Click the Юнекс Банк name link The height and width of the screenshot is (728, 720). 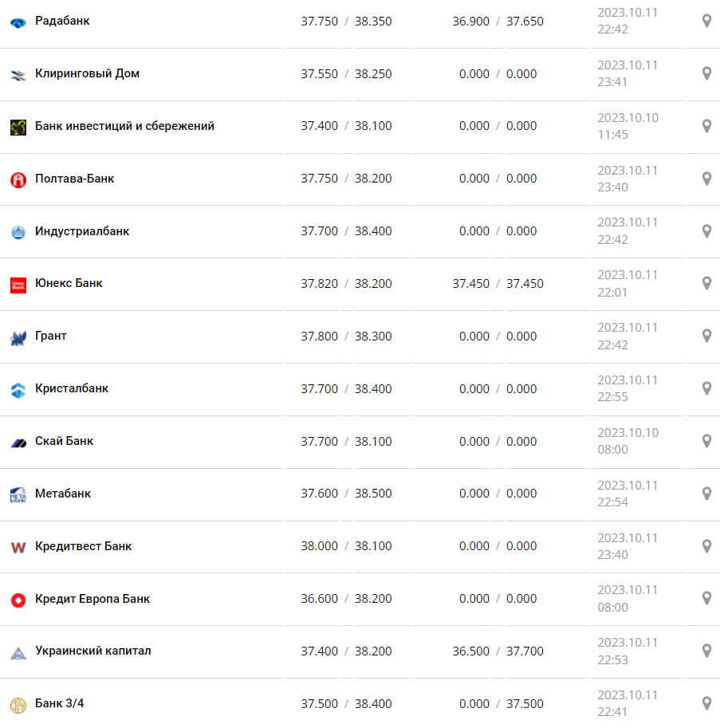69,283
